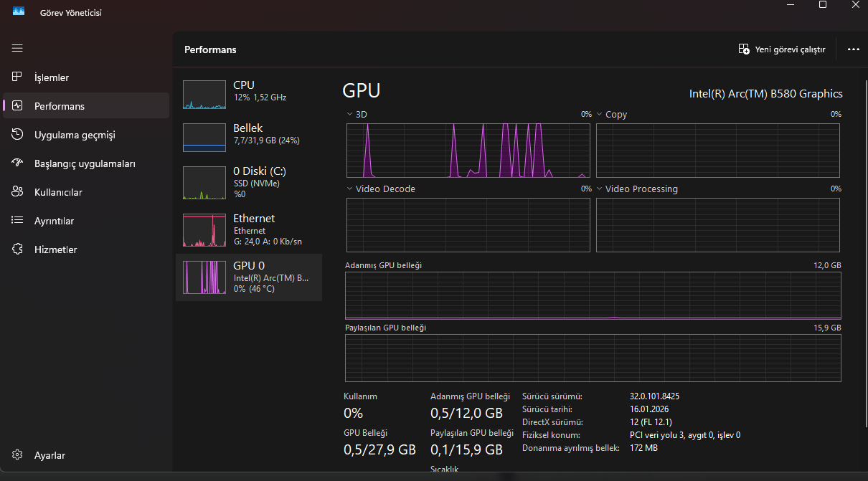This screenshot has height=481, width=868.
Task: Select the Bellek memory mini graph
Action: 204,138
